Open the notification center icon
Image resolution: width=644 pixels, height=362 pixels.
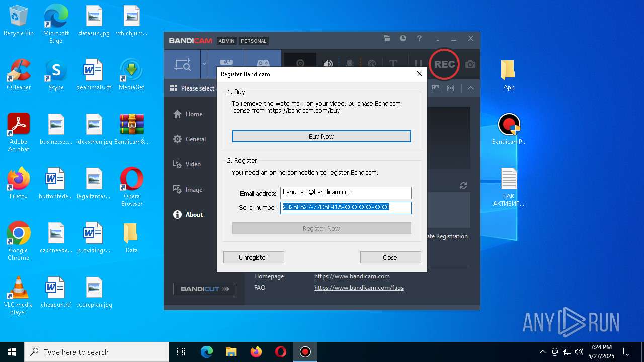coord(627,352)
